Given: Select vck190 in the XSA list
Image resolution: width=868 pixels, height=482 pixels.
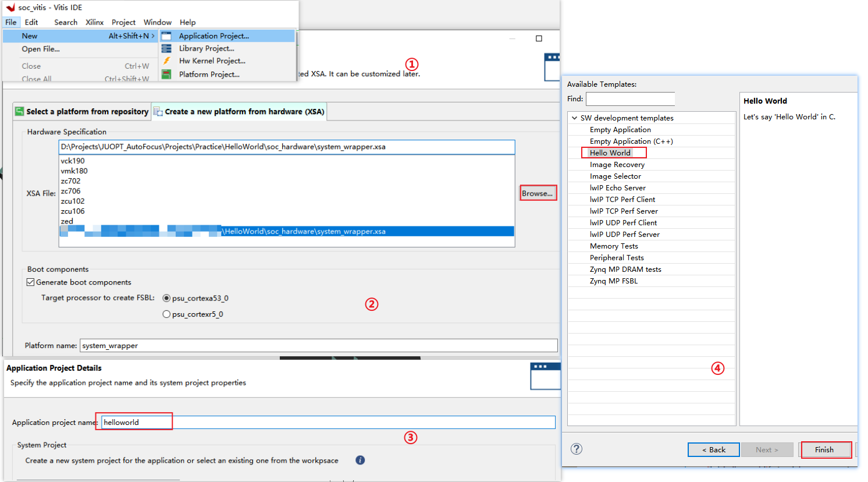Looking at the screenshot, I should [x=73, y=161].
